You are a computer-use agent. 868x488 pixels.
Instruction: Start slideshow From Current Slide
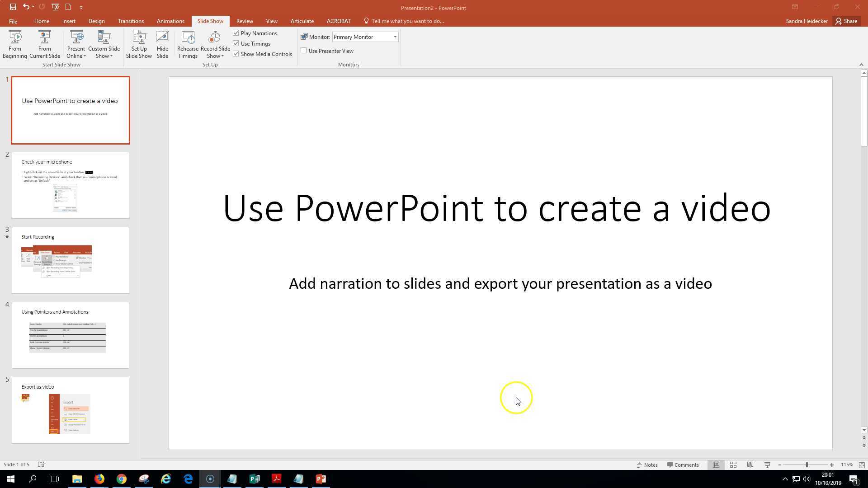44,44
